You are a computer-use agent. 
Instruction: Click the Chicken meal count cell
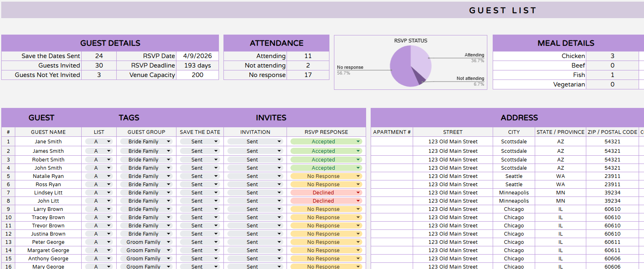coord(612,56)
